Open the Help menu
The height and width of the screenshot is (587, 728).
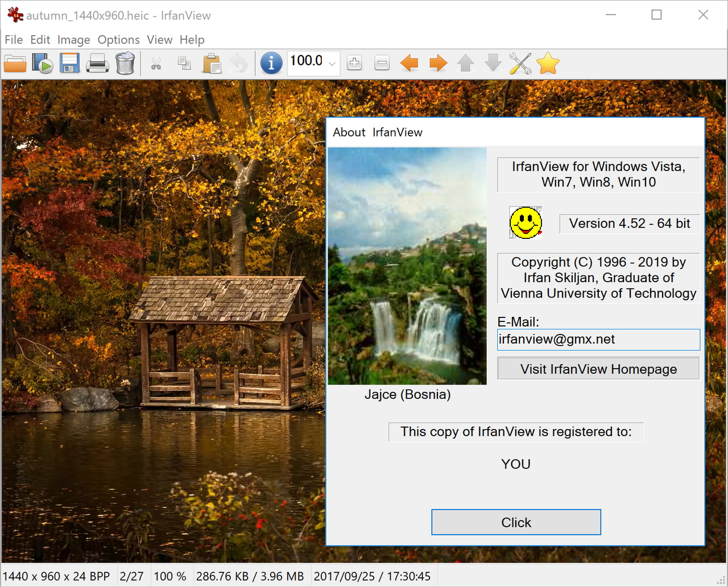point(192,39)
